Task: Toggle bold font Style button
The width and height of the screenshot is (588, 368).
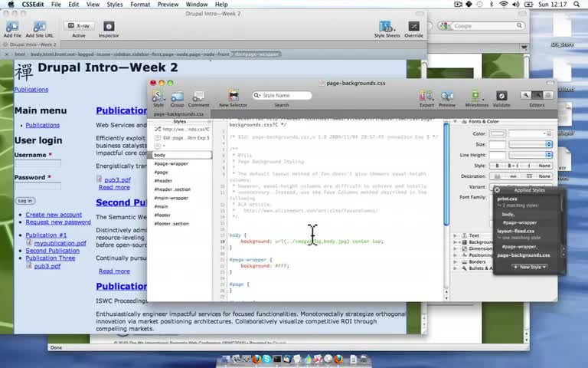Action: click(x=497, y=166)
